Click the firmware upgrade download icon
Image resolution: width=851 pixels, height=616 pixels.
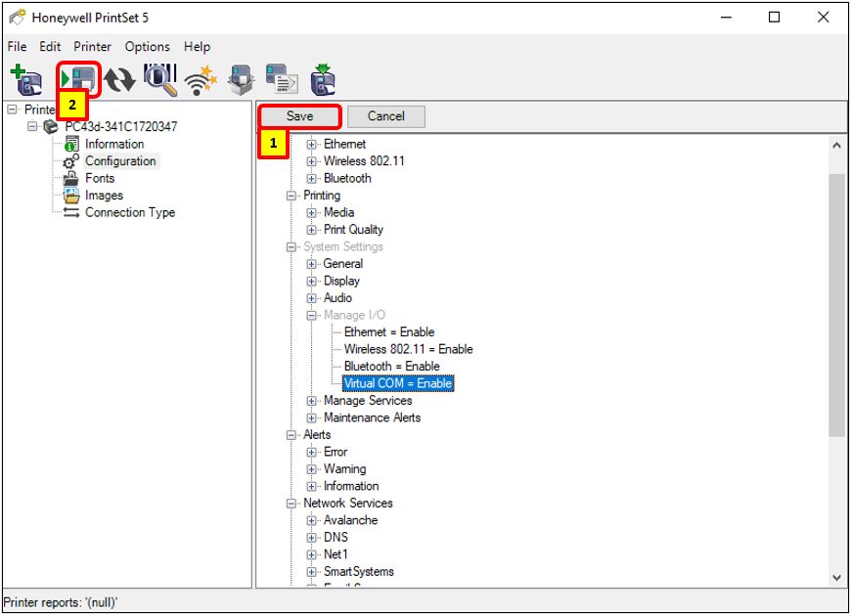click(321, 78)
